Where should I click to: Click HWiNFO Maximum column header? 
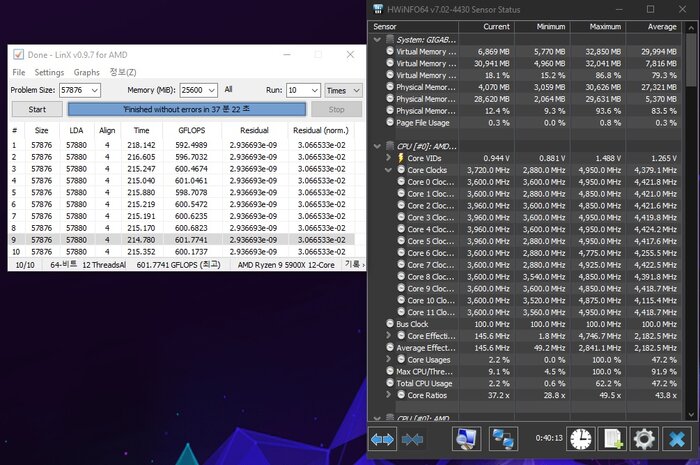(598, 27)
